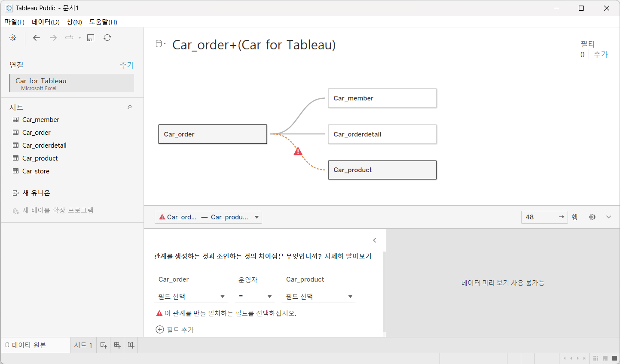Open Car_ord — Car_produ relationship dropdown
Image resolution: width=620 pixels, height=364 pixels.
pos(208,217)
